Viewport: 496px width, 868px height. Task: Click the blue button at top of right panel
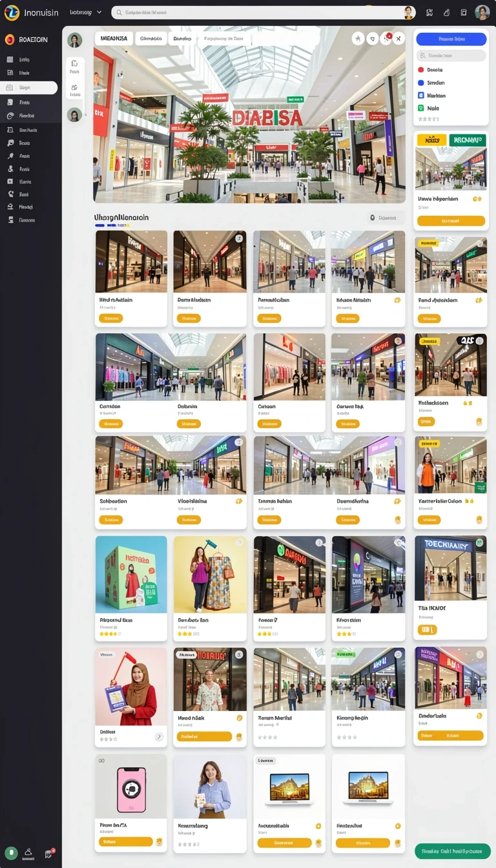click(451, 39)
